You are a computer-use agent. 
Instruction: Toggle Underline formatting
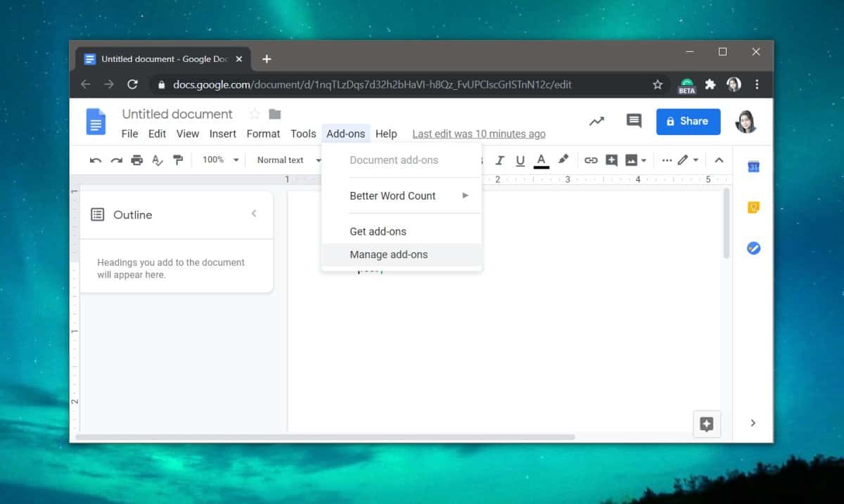[520, 160]
